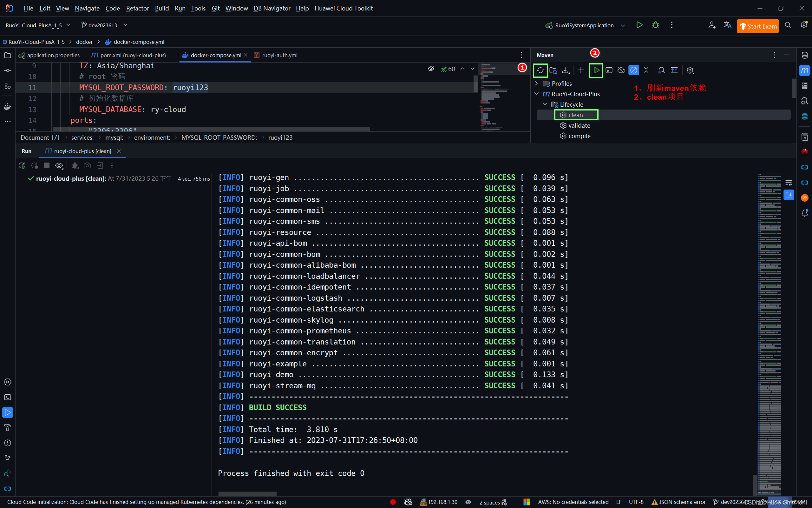Open Execute Maven Goal dialog icon
Image resolution: width=812 pixels, height=508 pixels.
[x=609, y=70]
